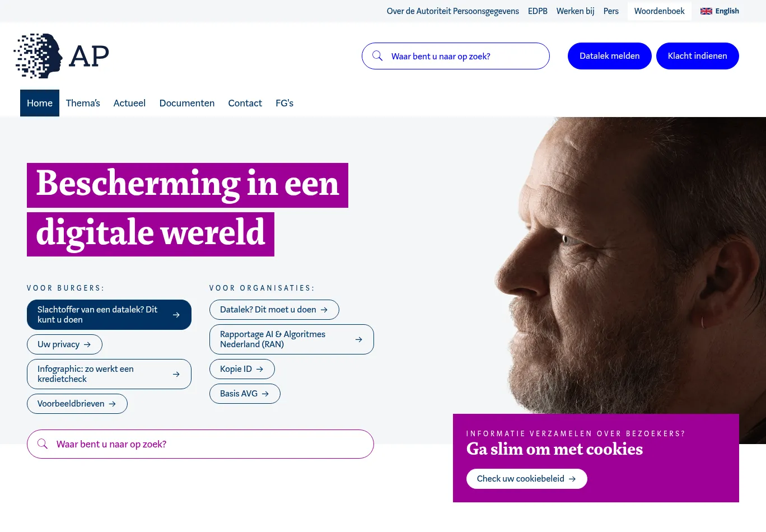
Task: Click the arrow on Check uw cookiebeleid
Action: point(572,479)
